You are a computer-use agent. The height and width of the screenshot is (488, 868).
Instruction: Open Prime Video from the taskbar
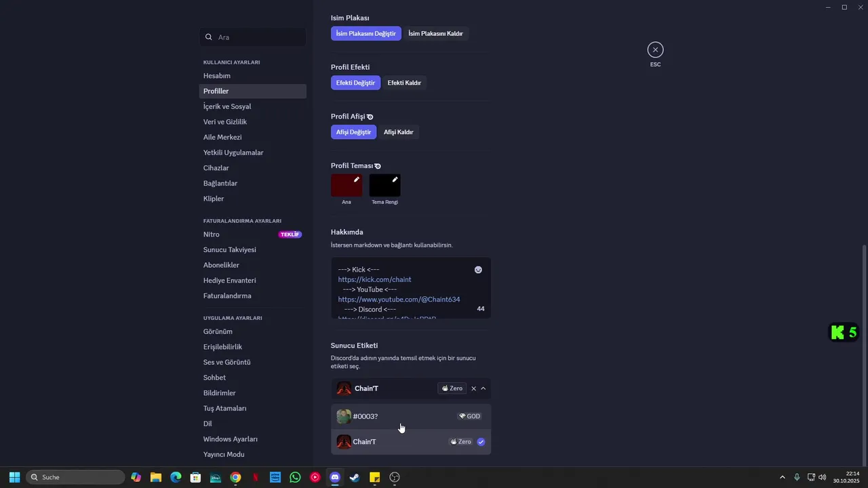click(275, 477)
